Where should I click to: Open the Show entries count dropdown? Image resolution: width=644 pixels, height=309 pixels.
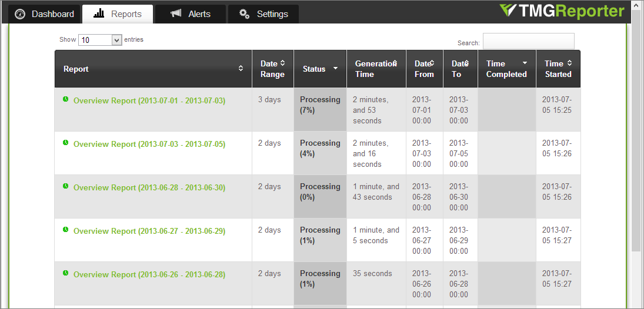[x=100, y=40]
